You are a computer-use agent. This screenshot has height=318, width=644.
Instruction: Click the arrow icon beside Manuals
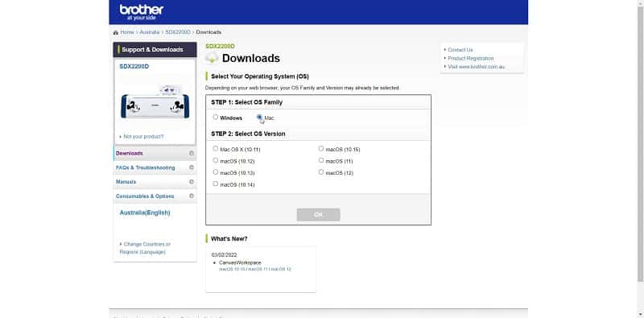coord(192,182)
